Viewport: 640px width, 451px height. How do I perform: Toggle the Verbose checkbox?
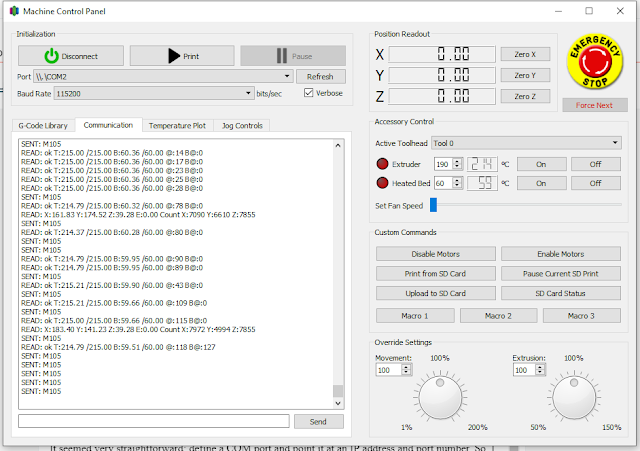click(x=309, y=93)
